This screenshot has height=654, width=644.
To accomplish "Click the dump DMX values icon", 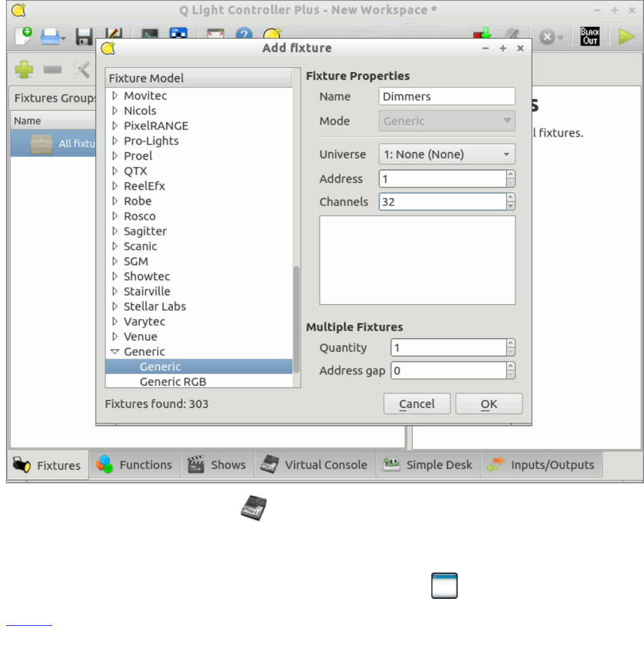I will coord(482,34).
